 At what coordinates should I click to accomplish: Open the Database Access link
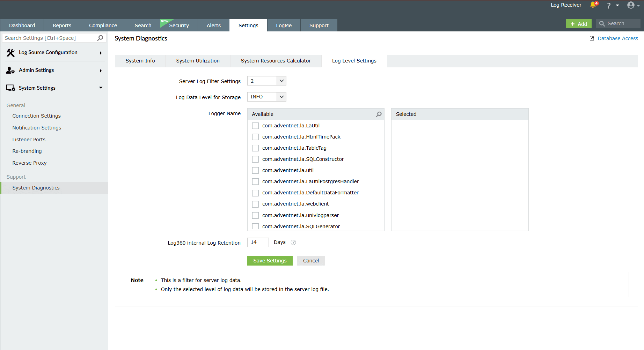(618, 38)
